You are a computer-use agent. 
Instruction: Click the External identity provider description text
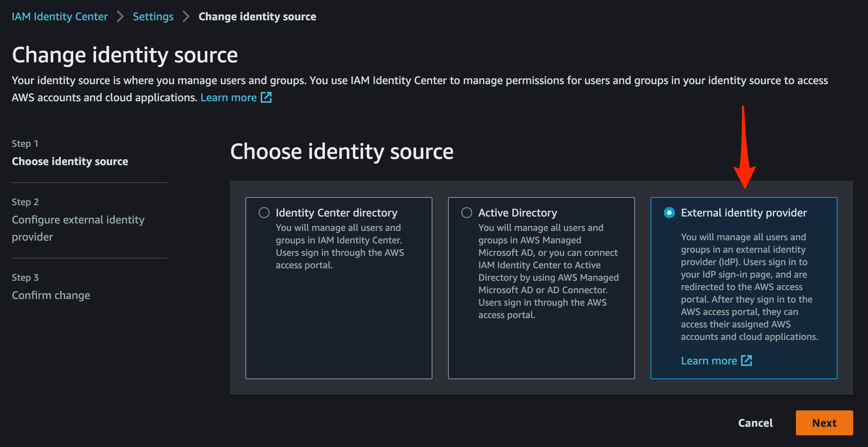pyautogui.click(x=750, y=287)
